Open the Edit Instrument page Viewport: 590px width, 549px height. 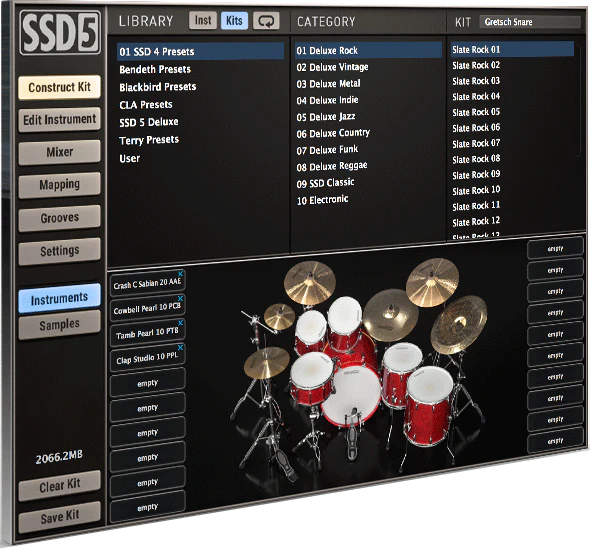pos(59,120)
